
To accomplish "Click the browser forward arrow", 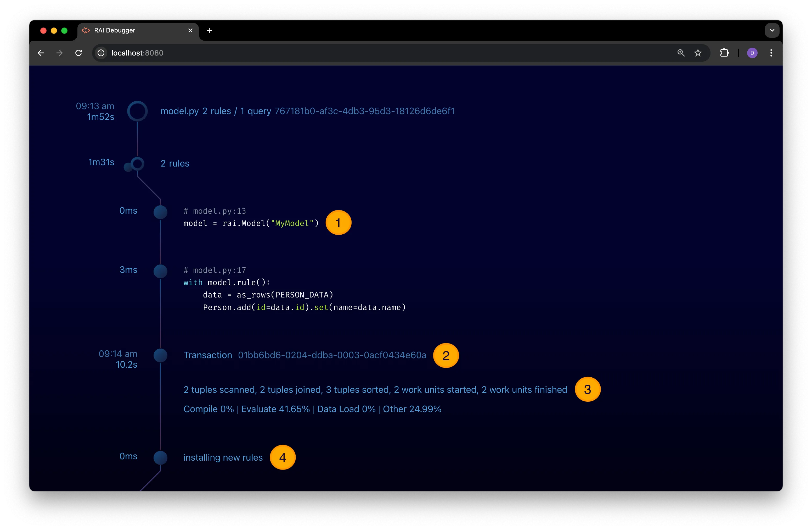I will tap(60, 53).
